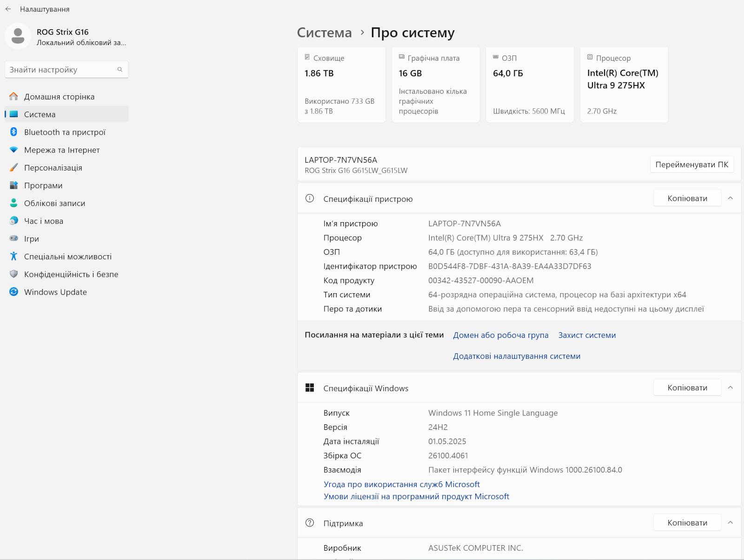
Task: Open Час і мова settings
Action: tap(67, 221)
